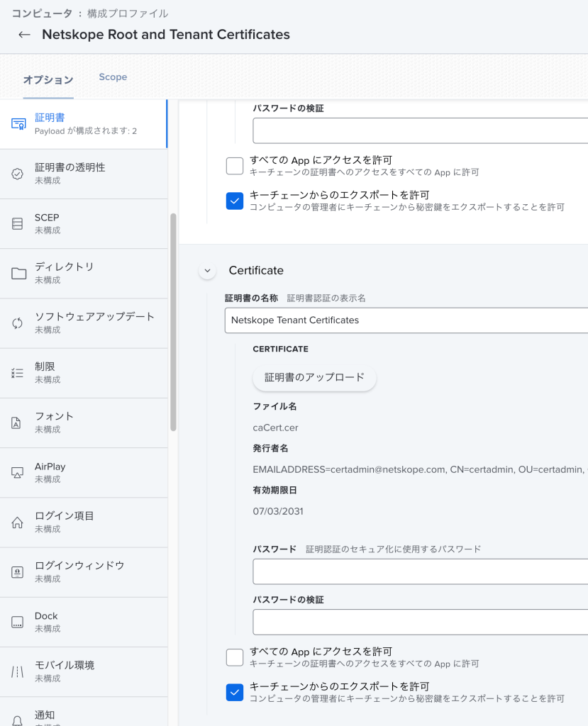The image size is (588, 726).
Task: Click the 有効期限日 label
Action: [274, 490]
